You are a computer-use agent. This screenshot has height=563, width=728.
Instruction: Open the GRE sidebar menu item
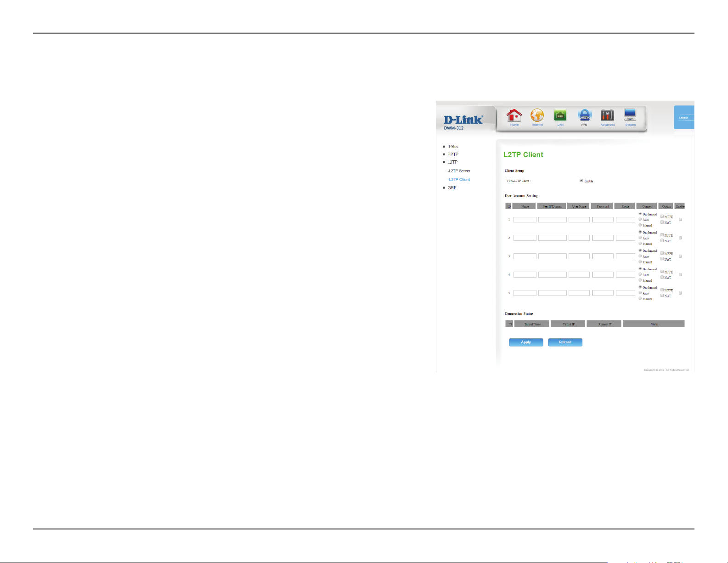point(452,188)
